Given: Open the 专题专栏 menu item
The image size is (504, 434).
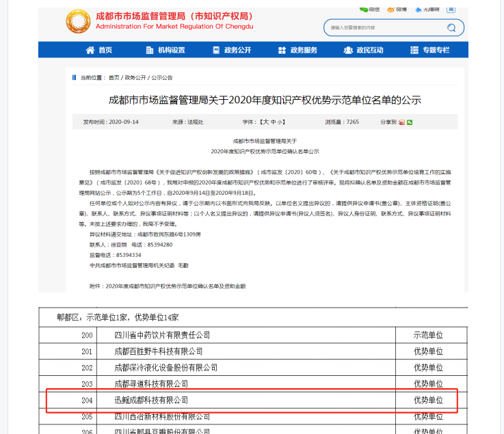Looking at the screenshot, I should (x=430, y=50).
